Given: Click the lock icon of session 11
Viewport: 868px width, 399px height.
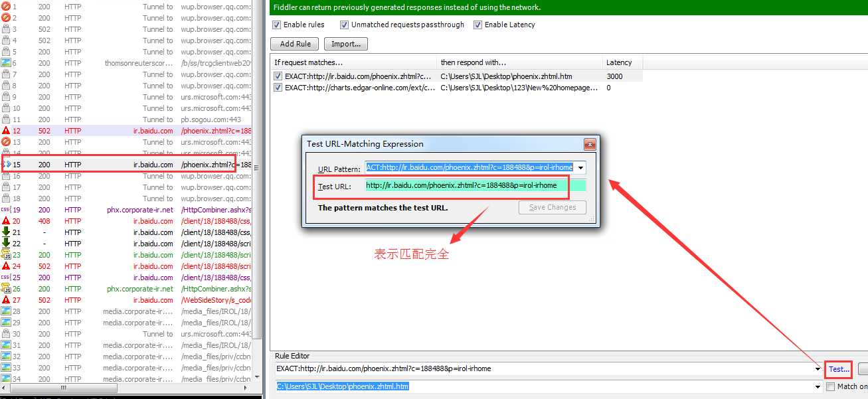Looking at the screenshot, I should [x=6, y=120].
